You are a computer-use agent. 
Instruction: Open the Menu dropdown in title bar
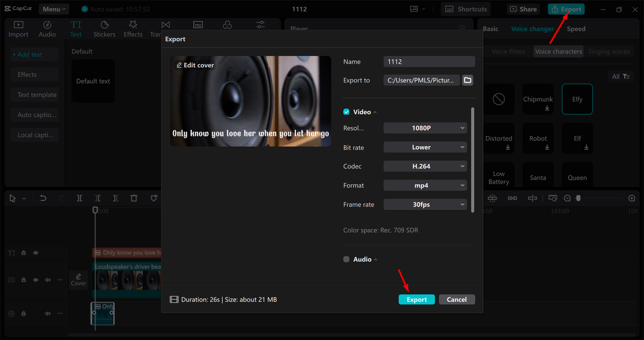click(54, 9)
